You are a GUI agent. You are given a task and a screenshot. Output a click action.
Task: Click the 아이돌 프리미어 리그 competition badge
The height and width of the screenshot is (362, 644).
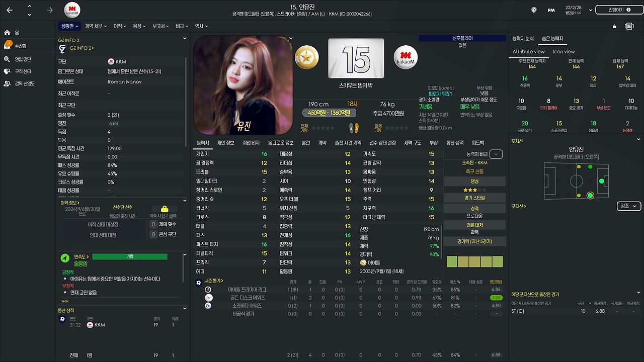208,290
